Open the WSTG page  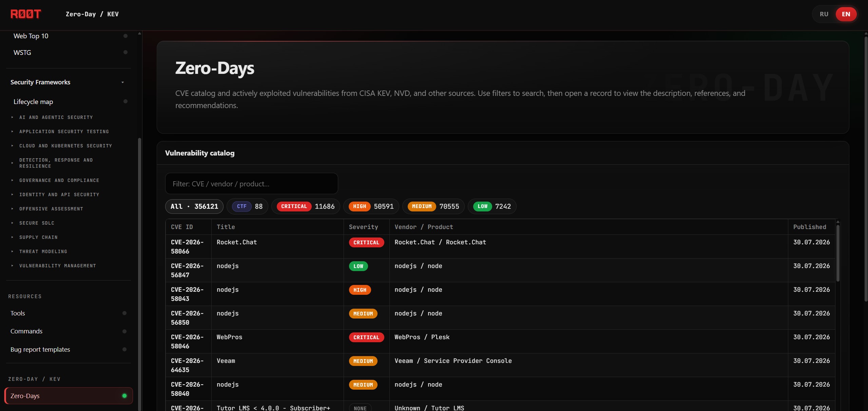[x=22, y=53]
